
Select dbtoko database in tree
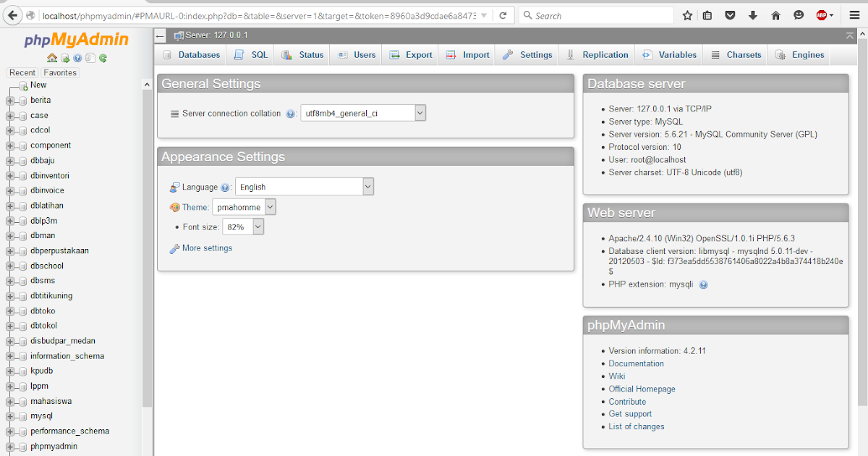click(x=43, y=311)
